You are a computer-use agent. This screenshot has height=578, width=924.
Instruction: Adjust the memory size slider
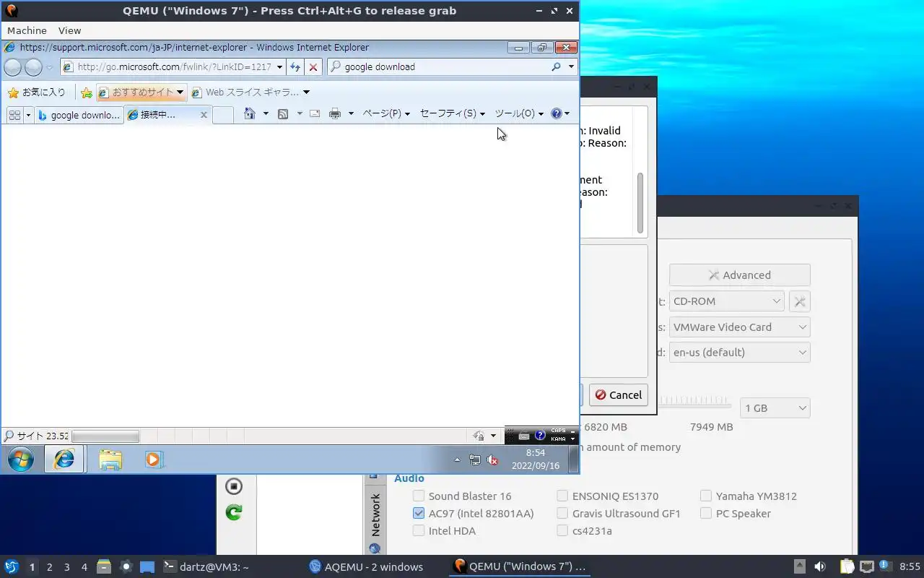coord(694,402)
